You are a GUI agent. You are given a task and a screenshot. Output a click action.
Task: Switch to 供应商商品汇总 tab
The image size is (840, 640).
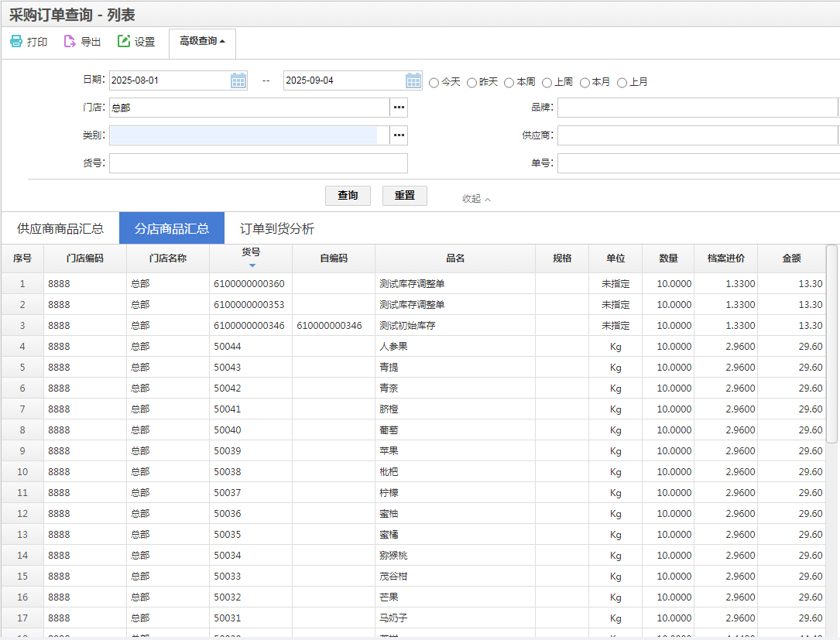pos(60,228)
